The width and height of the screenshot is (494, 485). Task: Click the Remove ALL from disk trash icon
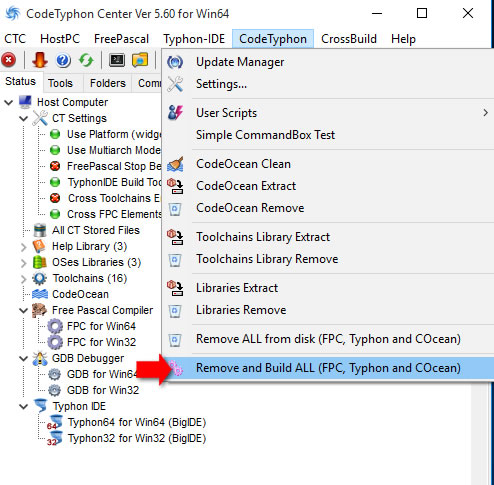[175, 340]
